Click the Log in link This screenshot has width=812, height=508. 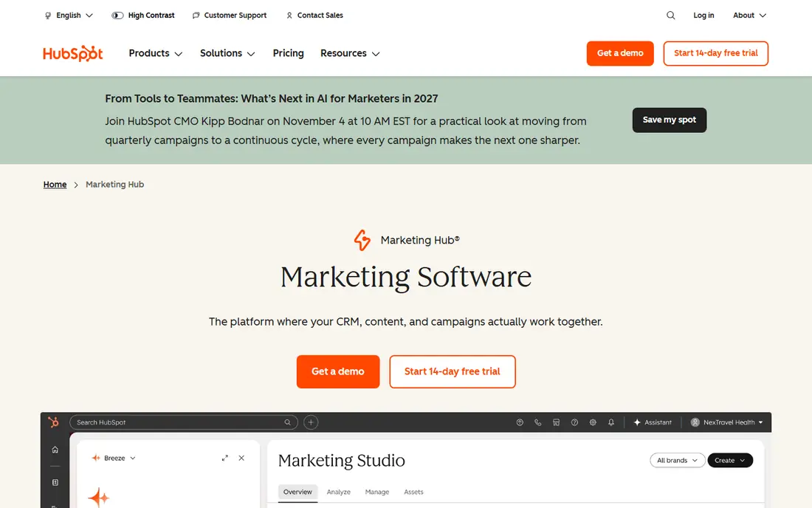coord(703,16)
